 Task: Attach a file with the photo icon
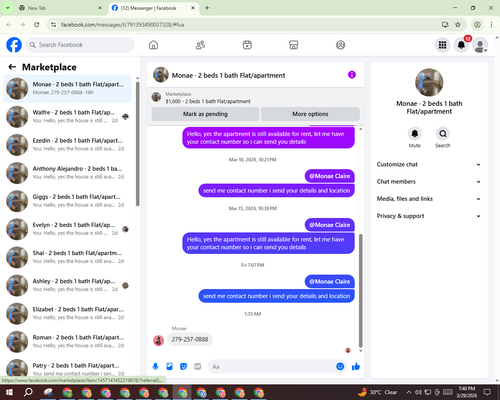coord(169,367)
